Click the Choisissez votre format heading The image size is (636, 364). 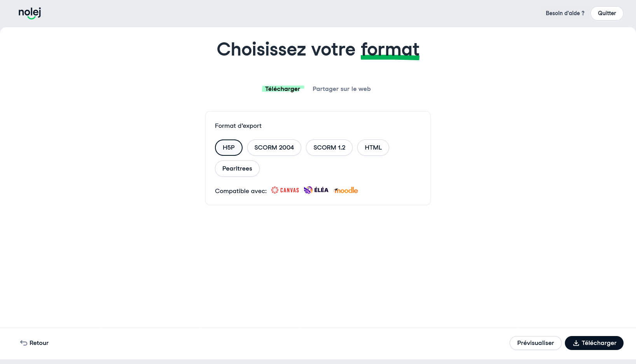click(x=318, y=50)
